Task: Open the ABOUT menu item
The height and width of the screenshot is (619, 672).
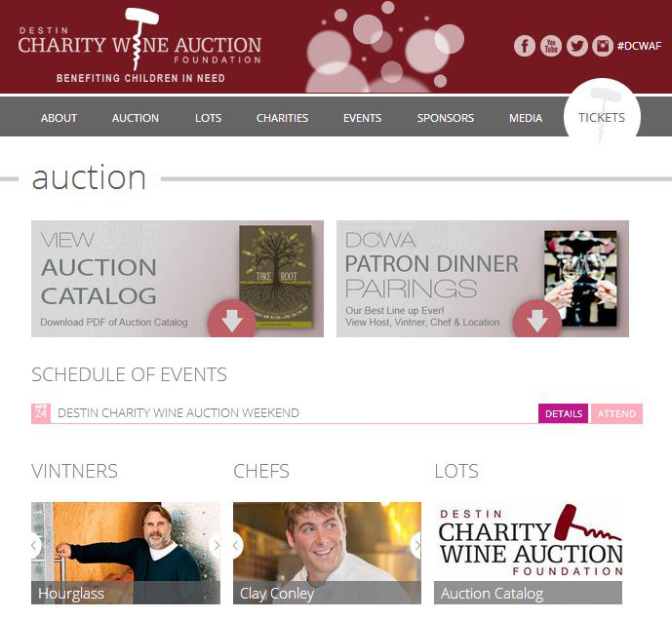Action: (59, 118)
